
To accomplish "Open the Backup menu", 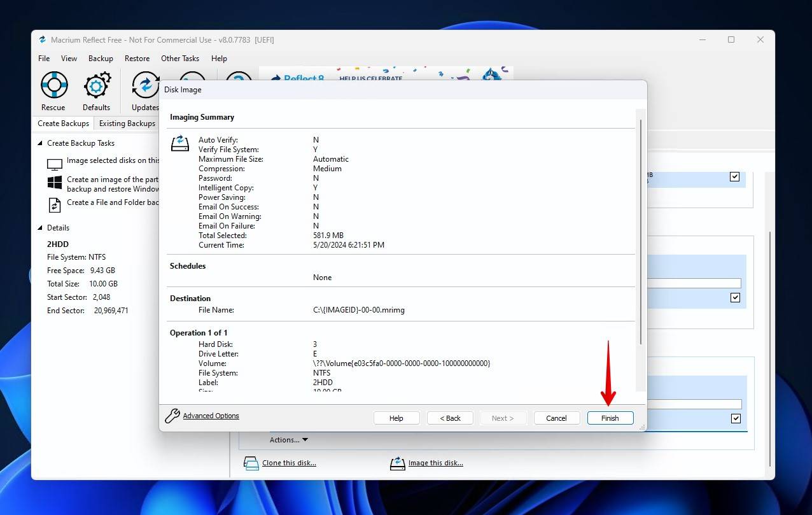I will tap(101, 59).
